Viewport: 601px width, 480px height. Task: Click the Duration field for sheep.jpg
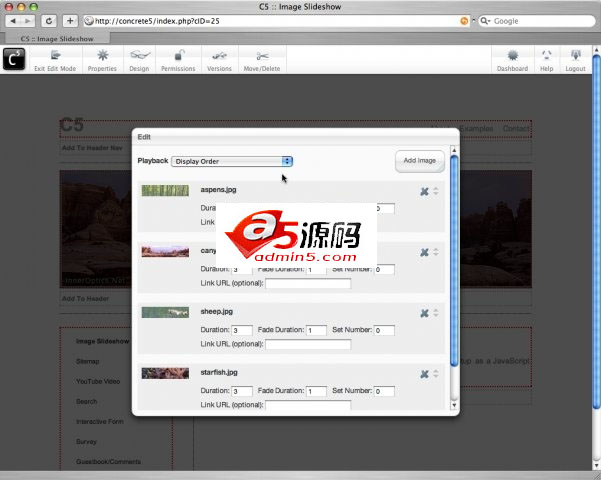coord(242,331)
